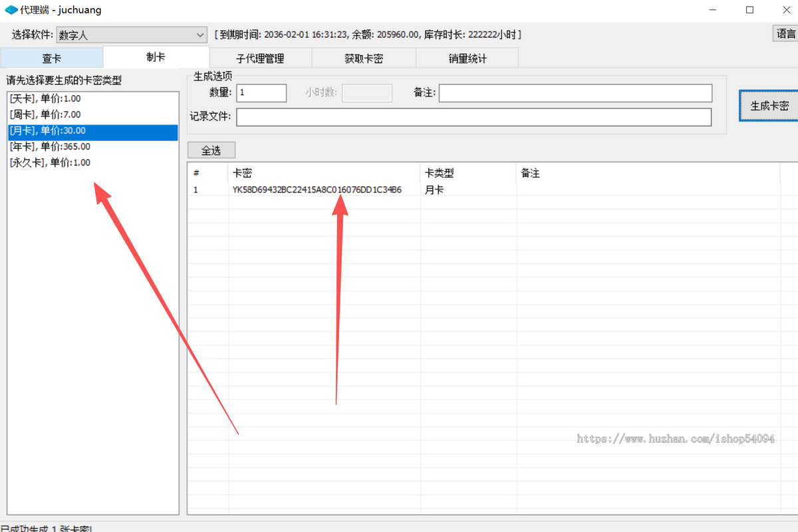Select the [天卡] 单价:1.00 card type
The width and height of the screenshot is (798, 532).
tap(93, 98)
